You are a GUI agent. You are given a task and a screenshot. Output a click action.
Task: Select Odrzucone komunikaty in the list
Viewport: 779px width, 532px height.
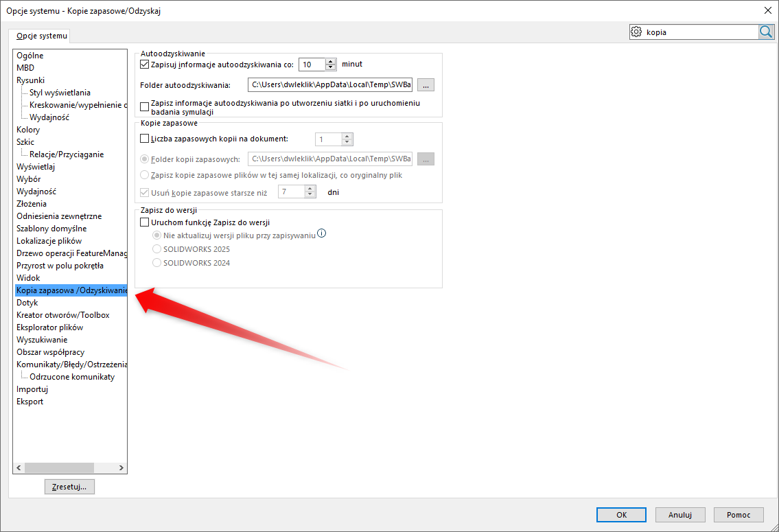72,377
